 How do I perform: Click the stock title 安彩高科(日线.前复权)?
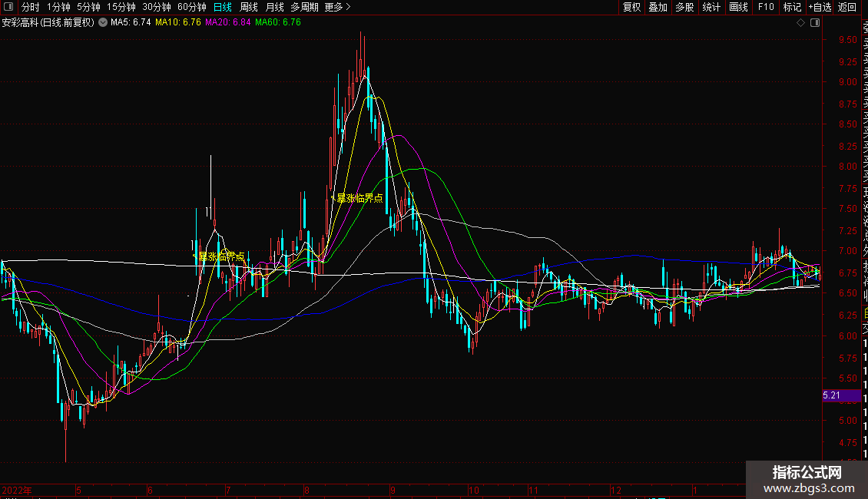[x=48, y=23]
